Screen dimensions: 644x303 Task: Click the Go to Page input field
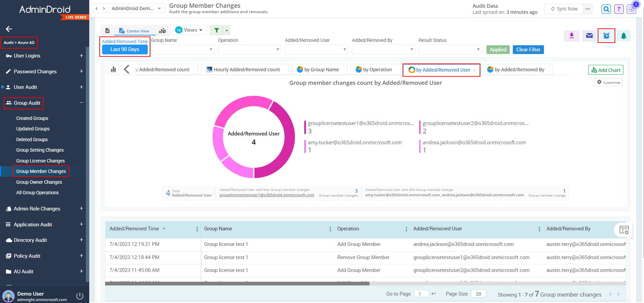[421, 294]
